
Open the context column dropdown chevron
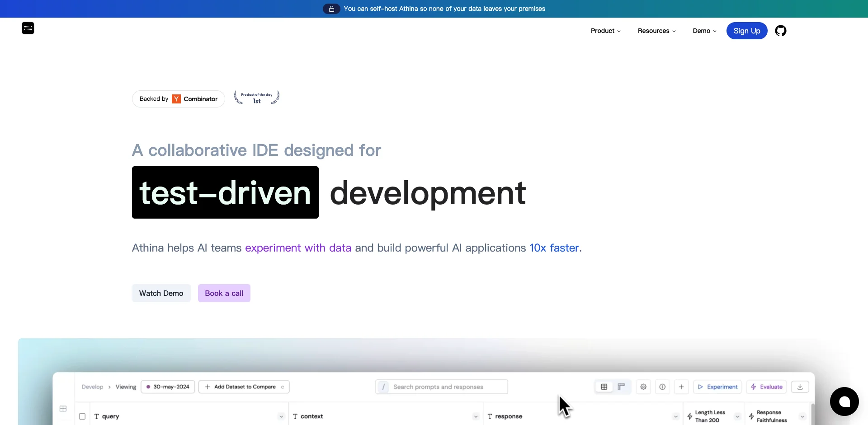(476, 416)
